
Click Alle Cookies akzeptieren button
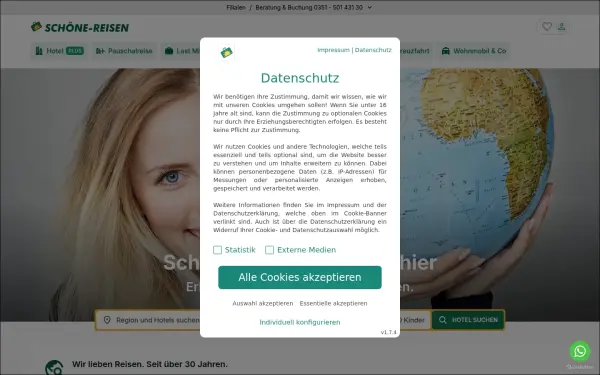300,277
